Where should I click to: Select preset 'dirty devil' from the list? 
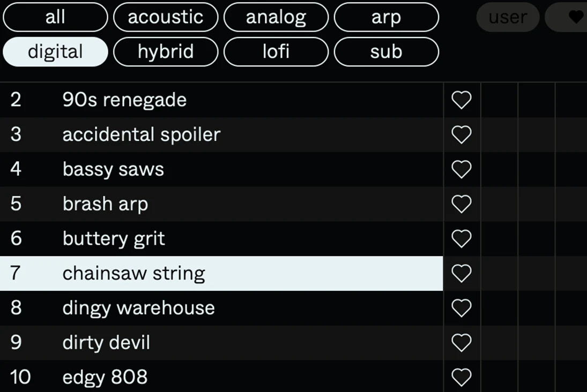214,342
